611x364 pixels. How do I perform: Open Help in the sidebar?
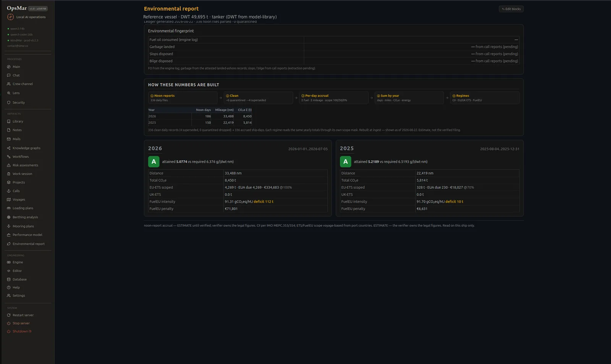(x=16, y=288)
